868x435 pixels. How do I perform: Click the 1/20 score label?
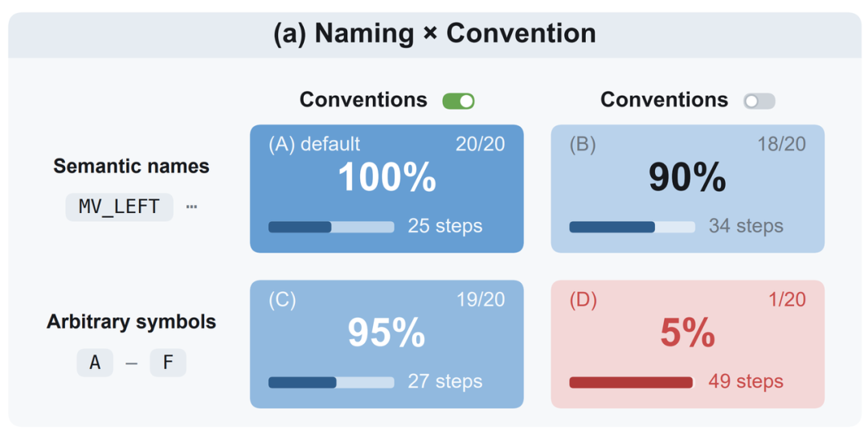click(787, 300)
